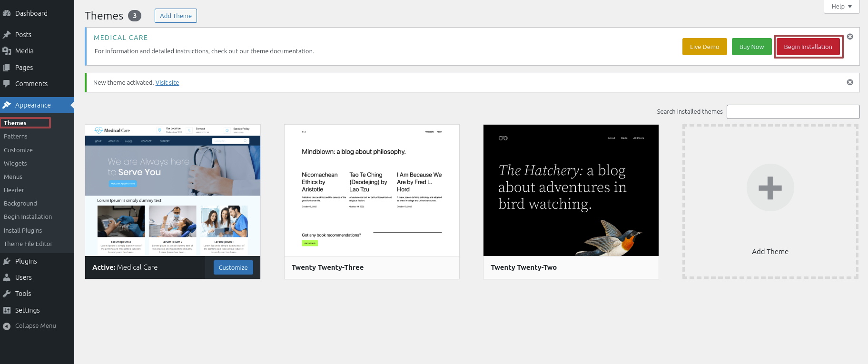Viewport: 868px width, 364px height.
Task: Focus the Search installed themes field
Action: (793, 112)
